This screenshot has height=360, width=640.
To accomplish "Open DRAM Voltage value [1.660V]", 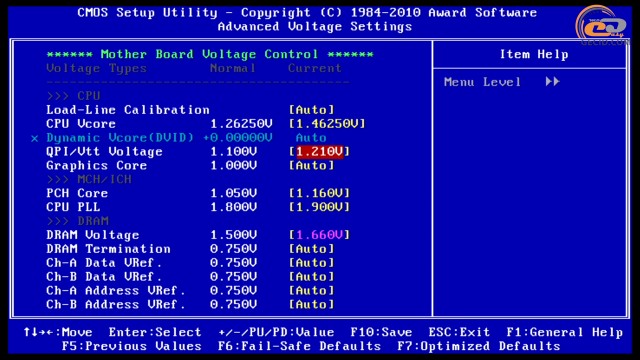I will click(x=320, y=235).
